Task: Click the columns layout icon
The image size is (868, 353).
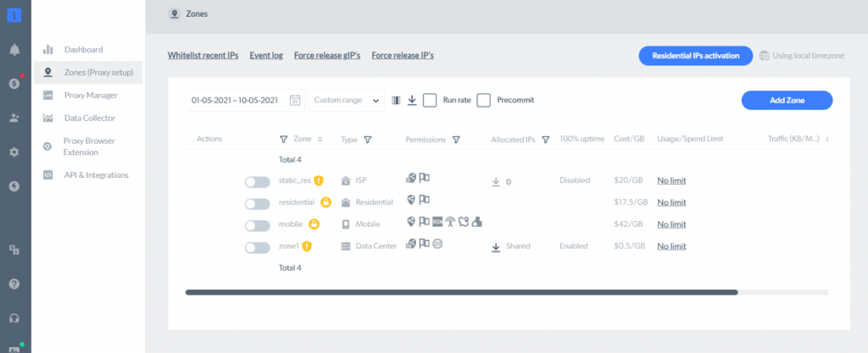Action: tap(396, 100)
